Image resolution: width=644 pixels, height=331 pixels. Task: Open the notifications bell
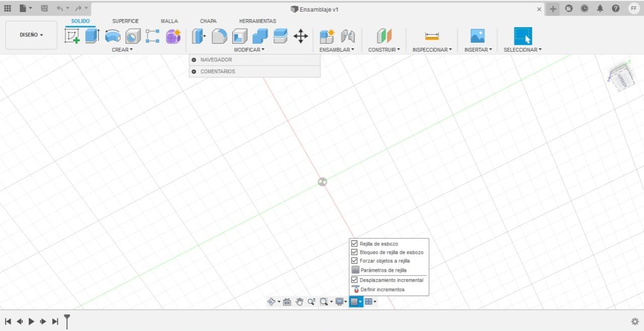click(x=600, y=9)
